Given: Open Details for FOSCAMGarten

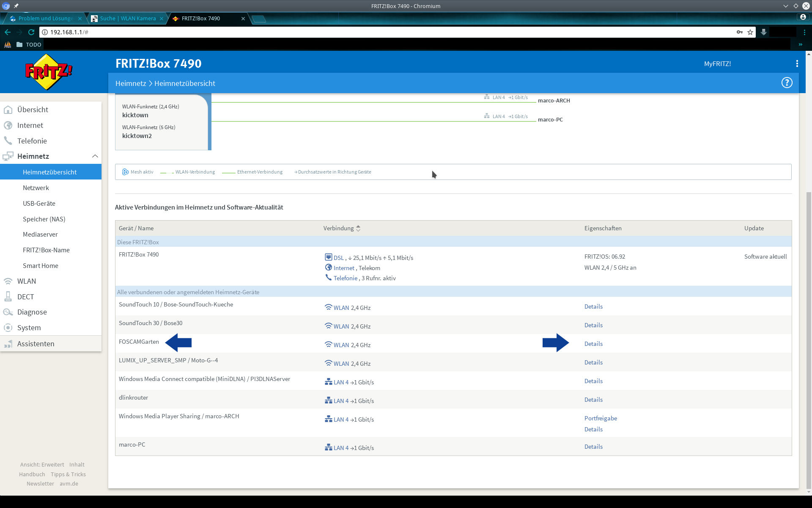Looking at the screenshot, I should pyautogui.click(x=593, y=344).
